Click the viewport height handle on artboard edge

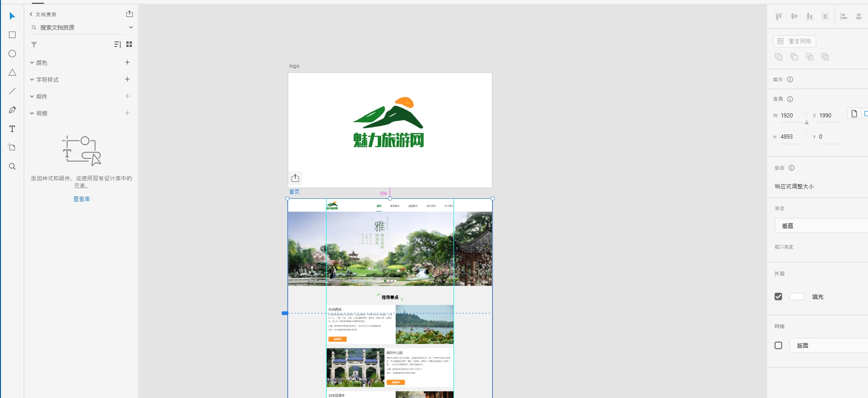click(x=284, y=313)
